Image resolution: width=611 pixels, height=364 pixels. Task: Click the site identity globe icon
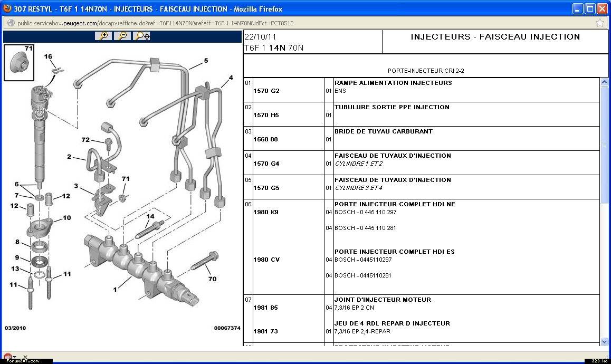10,23
